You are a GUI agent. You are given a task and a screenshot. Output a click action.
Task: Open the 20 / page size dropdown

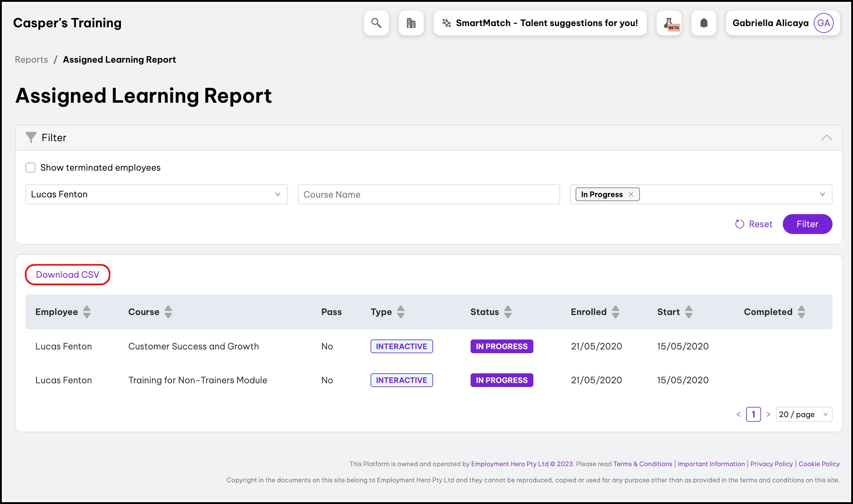pyautogui.click(x=804, y=414)
